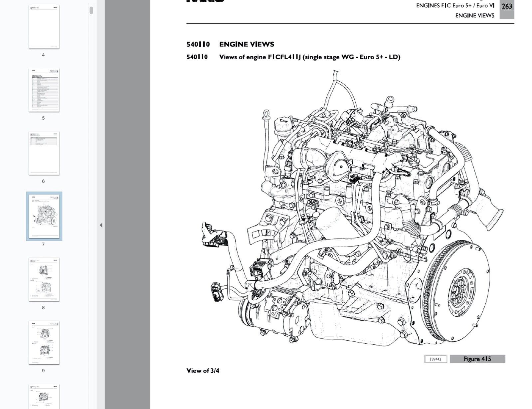Click the partially visible logo at page top
The image size is (532, 409).
pos(205,1)
